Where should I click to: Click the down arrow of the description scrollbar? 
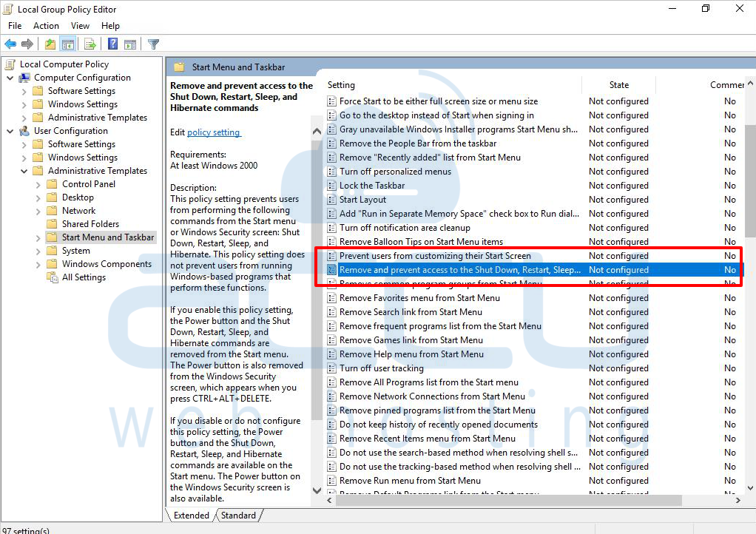tap(317, 490)
